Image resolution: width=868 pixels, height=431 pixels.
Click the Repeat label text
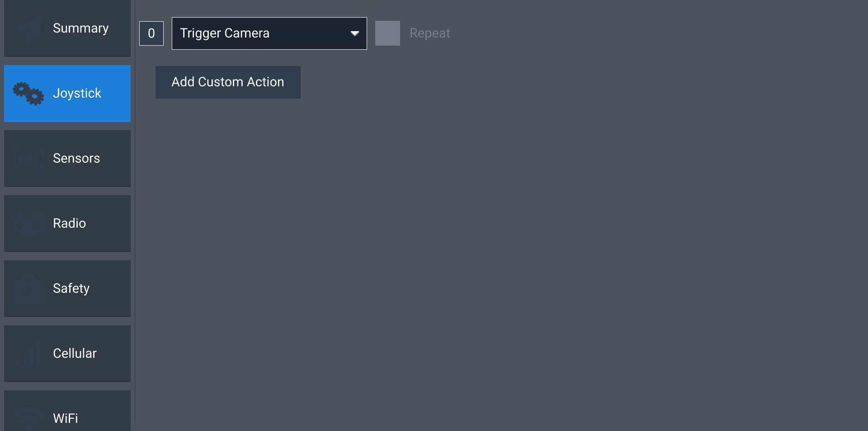point(429,33)
